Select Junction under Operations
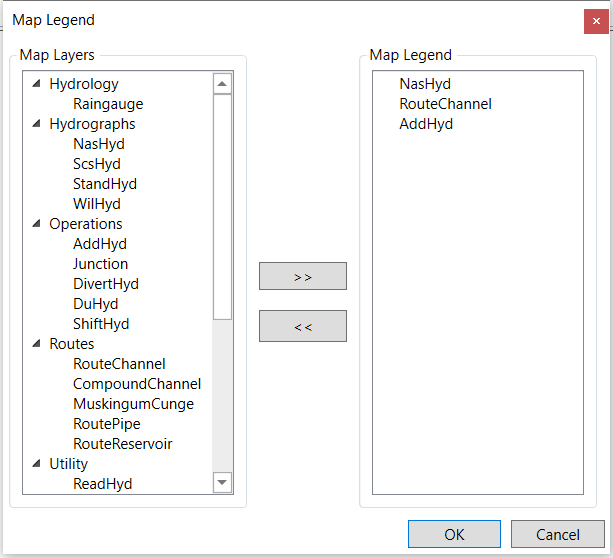This screenshot has width=613, height=558. click(x=100, y=264)
